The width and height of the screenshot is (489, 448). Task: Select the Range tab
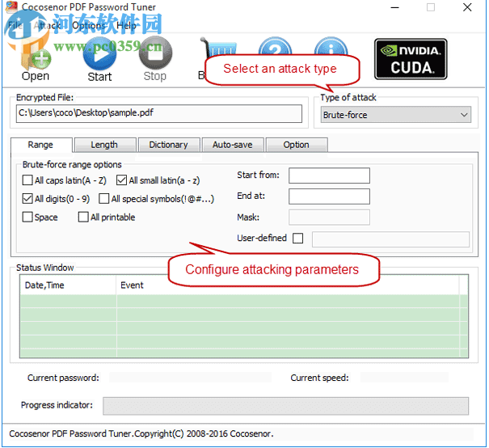[x=41, y=145]
